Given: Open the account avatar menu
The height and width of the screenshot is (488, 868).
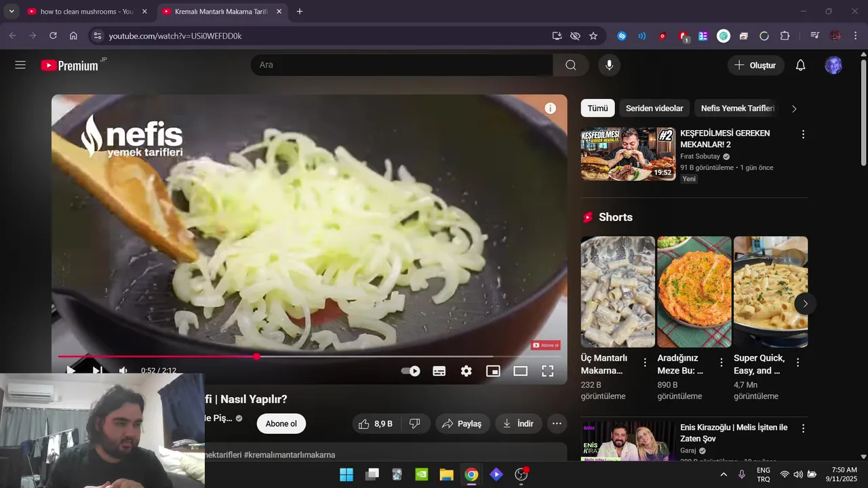Looking at the screenshot, I should coord(833,65).
